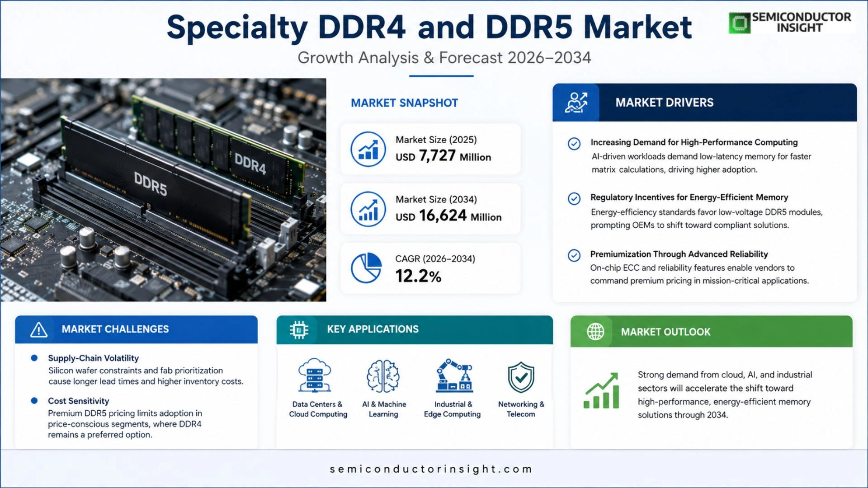Select the MARKET OUTLOOK header label
The image size is (868, 488).
coord(665,332)
